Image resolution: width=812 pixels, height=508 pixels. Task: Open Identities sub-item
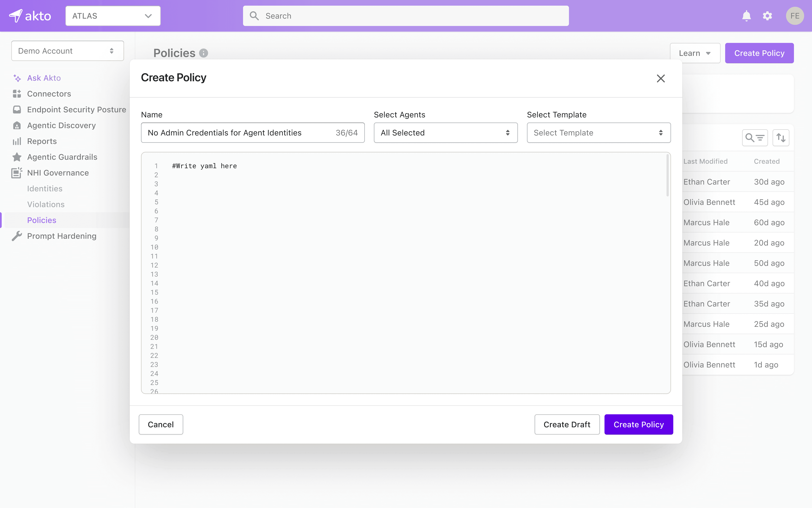pos(45,189)
